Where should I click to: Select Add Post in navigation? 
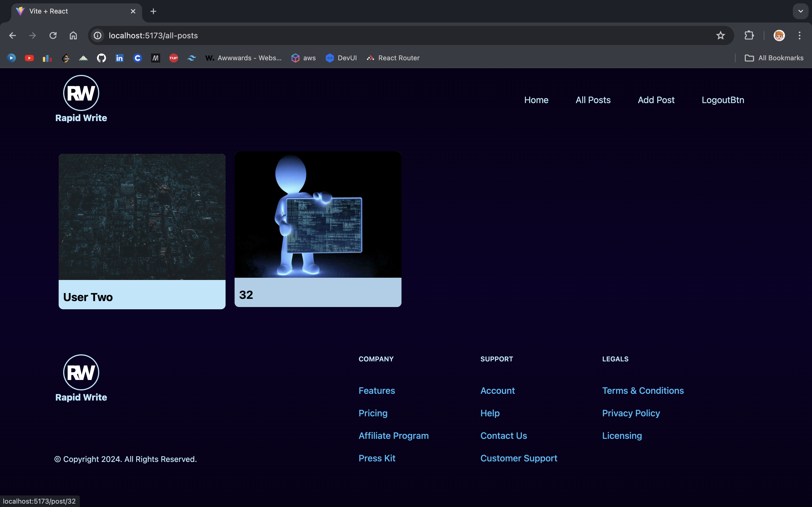click(x=656, y=100)
